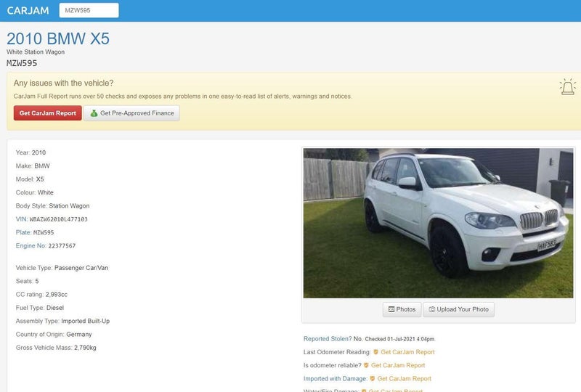Select Gross Vehicle Mass 2,790kg text

(56, 348)
